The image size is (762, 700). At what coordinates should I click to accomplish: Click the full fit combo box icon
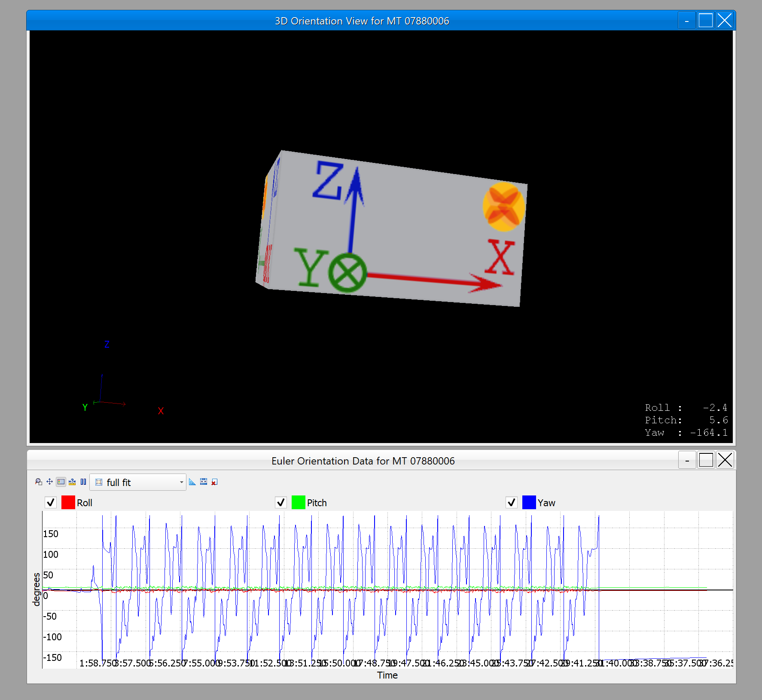[x=98, y=482]
